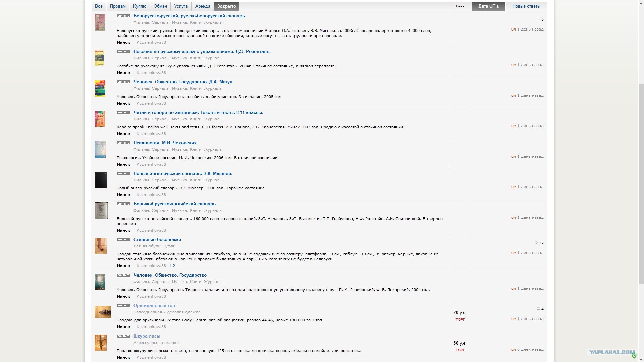Switch to the Обмен tab

(160, 6)
